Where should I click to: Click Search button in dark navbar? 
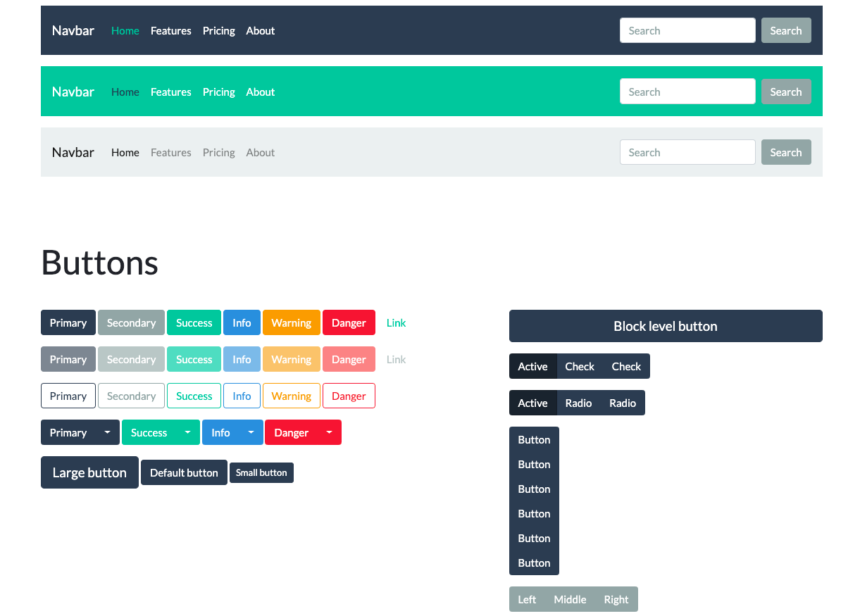pos(786,30)
